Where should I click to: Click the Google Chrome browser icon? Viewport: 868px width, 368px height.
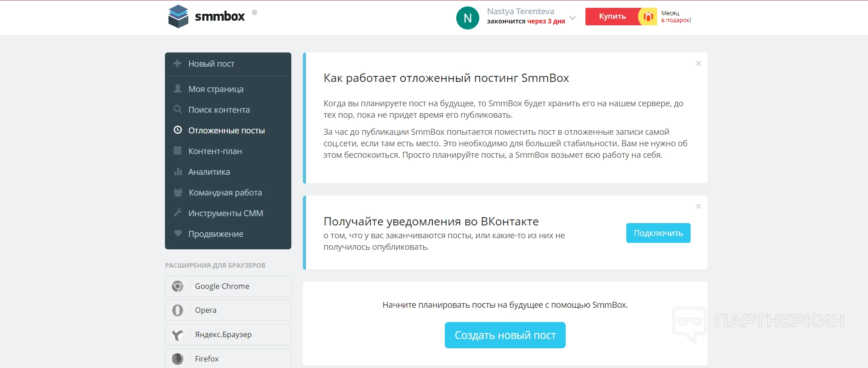tap(178, 286)
